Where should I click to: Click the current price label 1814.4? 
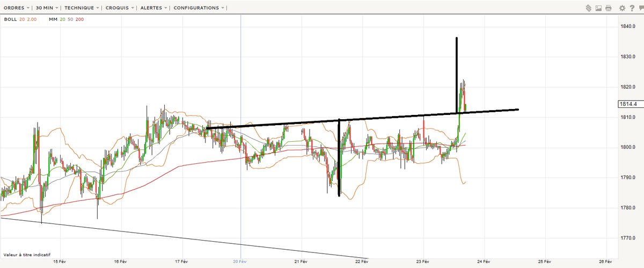pyautogui.click(x=627, y=104)
